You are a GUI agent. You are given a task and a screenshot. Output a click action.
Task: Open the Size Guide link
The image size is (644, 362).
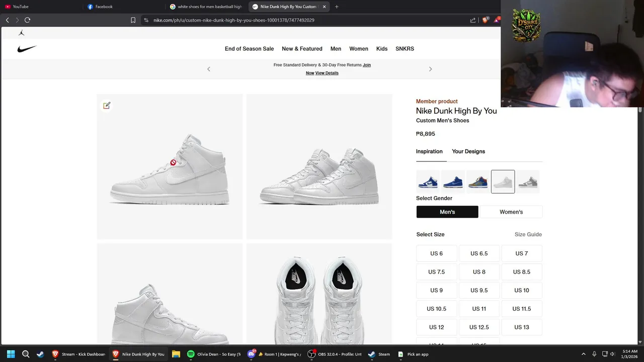pyautogui.click(x=528, y=234)
